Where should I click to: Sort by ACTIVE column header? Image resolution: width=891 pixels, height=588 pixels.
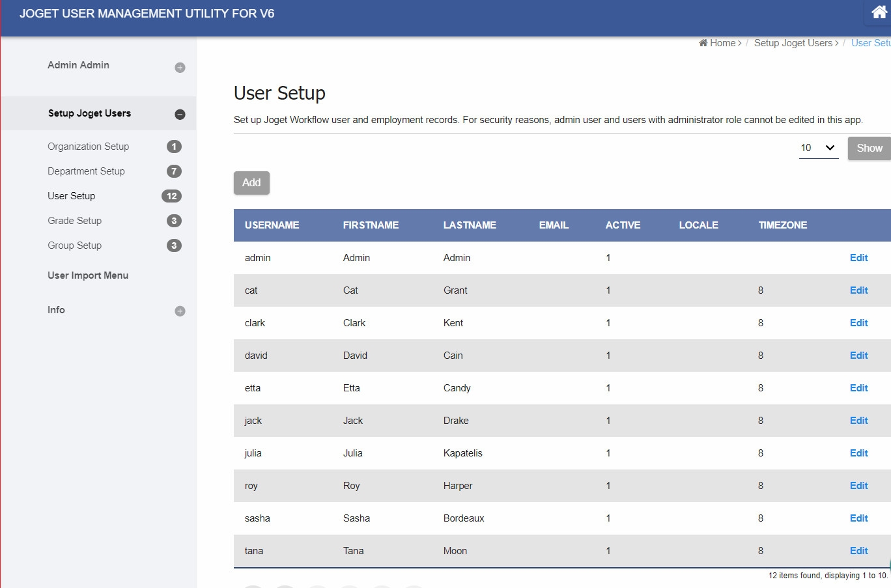pos(623,225)
